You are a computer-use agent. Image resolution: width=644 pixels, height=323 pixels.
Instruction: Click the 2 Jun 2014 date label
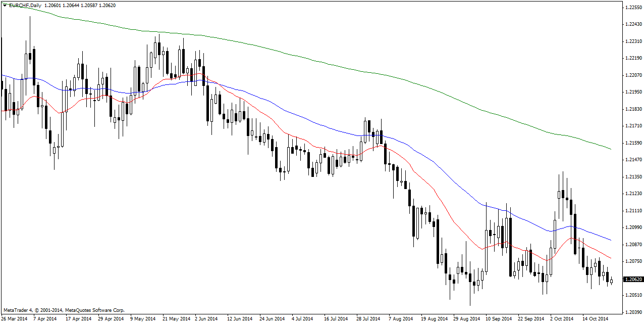pyautogui.click(x=205, y=319)
